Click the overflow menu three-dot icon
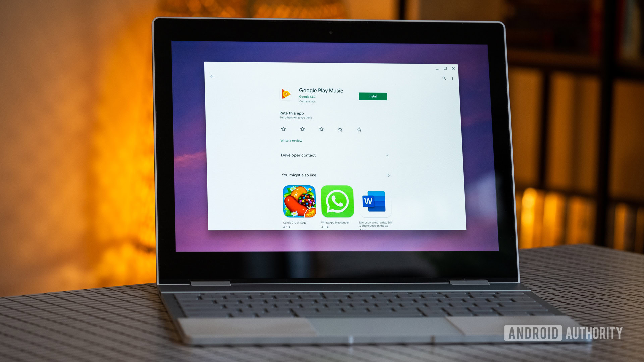Image resolution: width=644 pixels, height=362 pixels. 452,78
